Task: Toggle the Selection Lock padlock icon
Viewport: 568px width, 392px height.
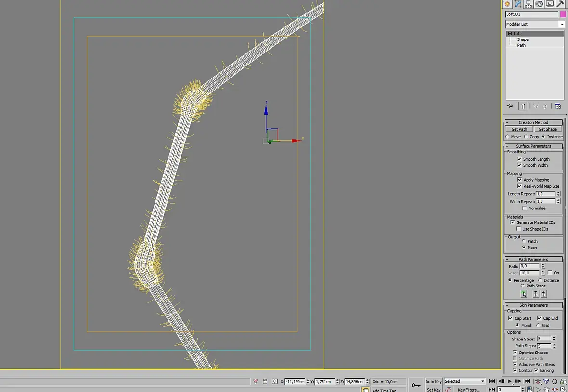Action: click(x=265, y=381)
